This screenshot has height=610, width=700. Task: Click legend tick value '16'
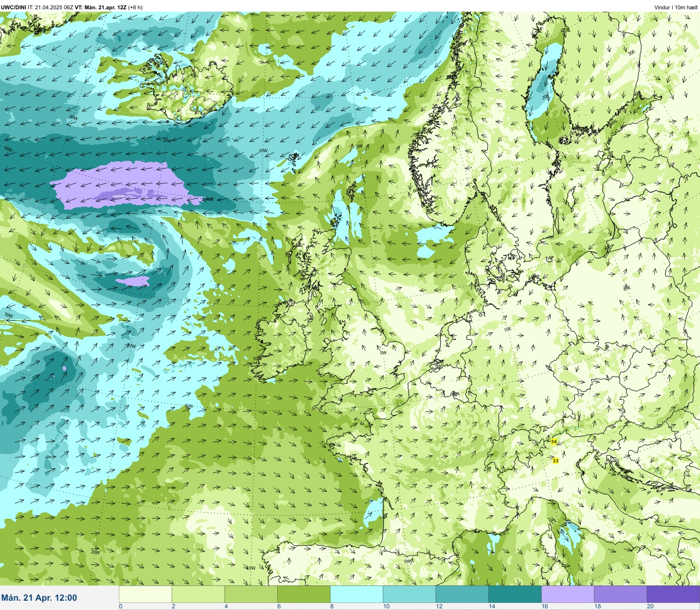point(544,606)
